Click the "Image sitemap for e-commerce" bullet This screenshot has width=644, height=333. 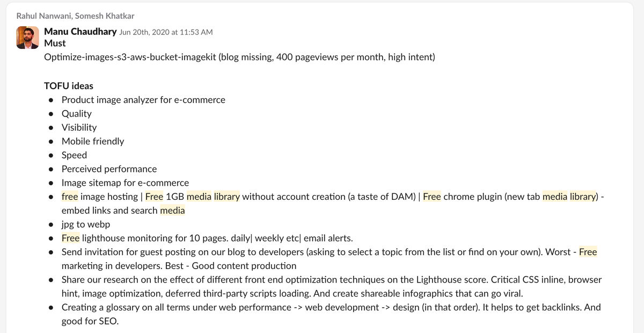(125, 183)
